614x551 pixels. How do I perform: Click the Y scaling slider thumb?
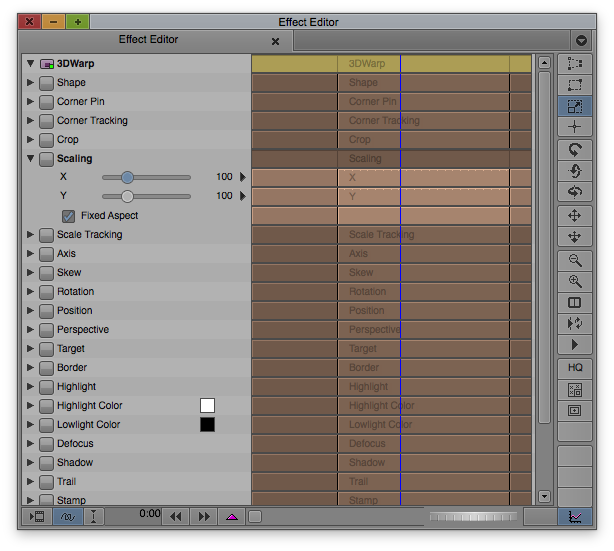pyautogui.click(x=127, y=196)
